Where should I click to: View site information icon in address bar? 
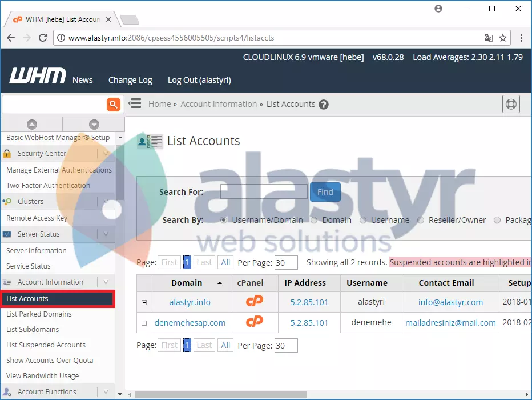61,38
